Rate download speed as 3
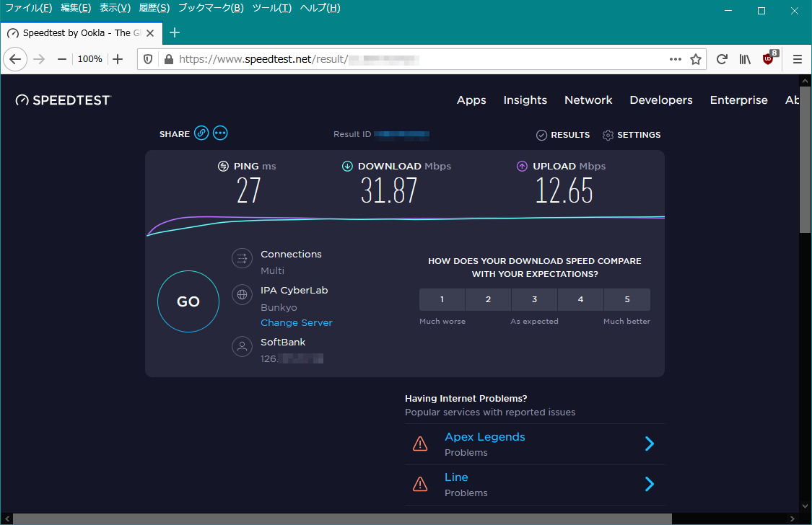The width and height of the screenshot is (812, 525). [x=534, y=299]
